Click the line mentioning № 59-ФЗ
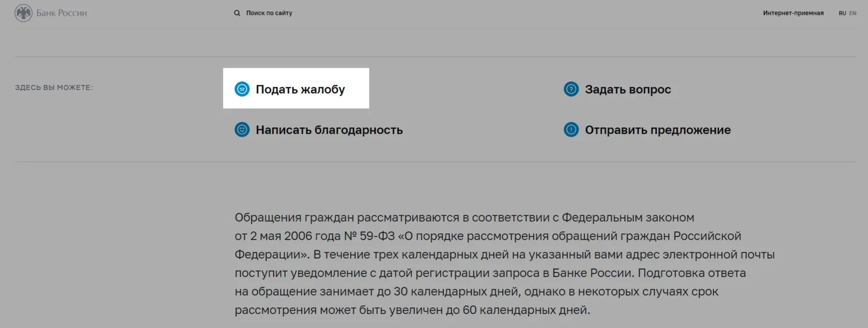868x328 pixels. coord(488,236)
